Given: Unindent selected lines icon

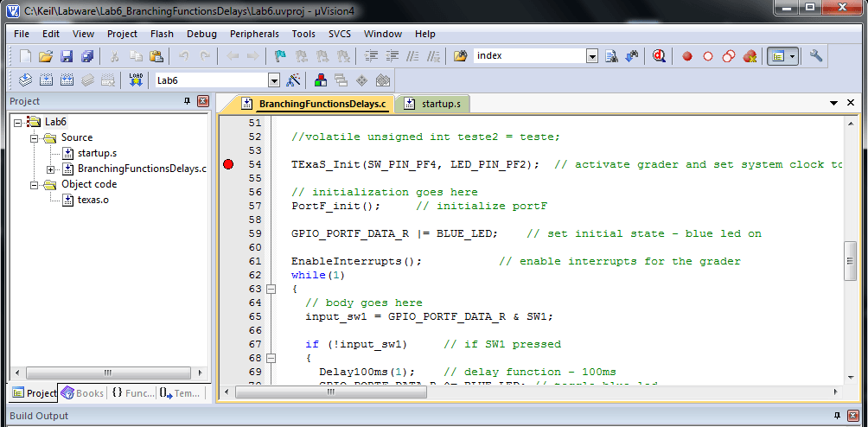Looking at the screenshot, I should [x=392, y=56].
